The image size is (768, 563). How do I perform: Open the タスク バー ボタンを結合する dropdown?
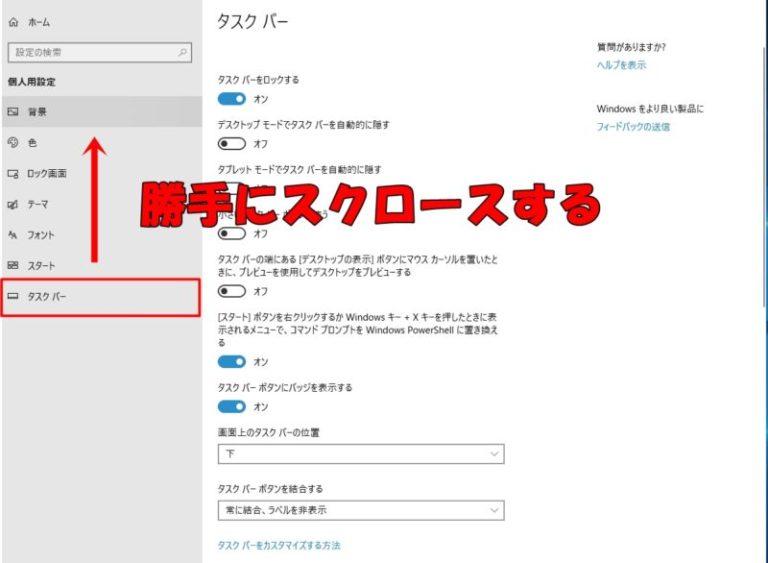click(x=361, y=510)
